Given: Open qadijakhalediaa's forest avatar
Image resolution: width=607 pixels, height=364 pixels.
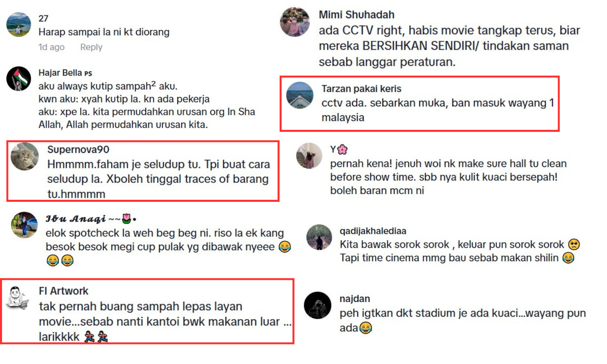Looking at the screenshot, I should tap(319, 237).
